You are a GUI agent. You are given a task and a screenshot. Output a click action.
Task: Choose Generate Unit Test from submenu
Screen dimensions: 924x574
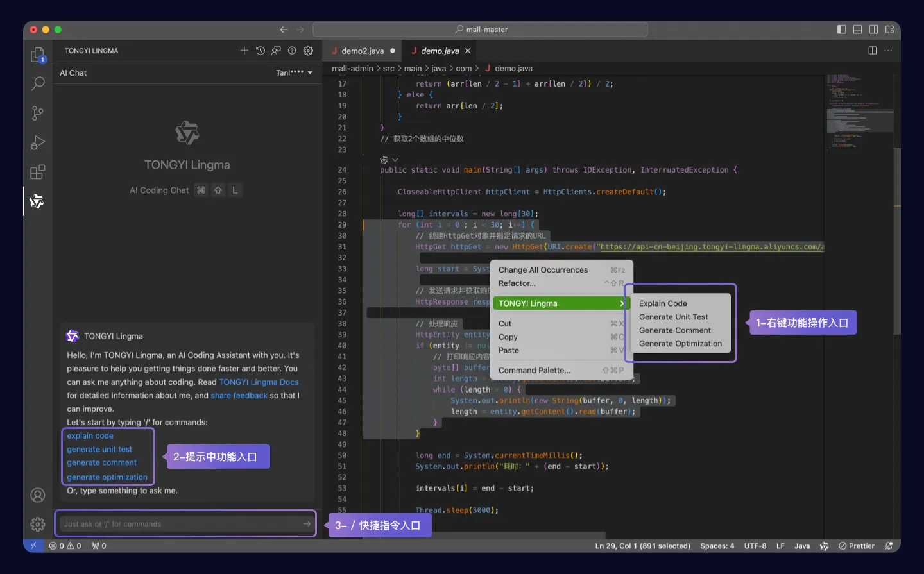point(673,317)
